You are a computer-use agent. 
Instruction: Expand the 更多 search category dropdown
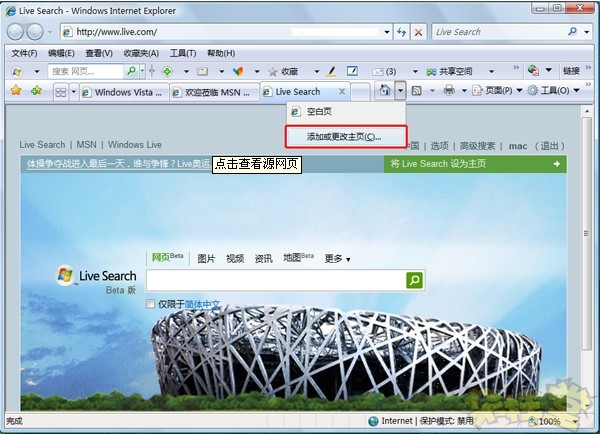(338, 259)
